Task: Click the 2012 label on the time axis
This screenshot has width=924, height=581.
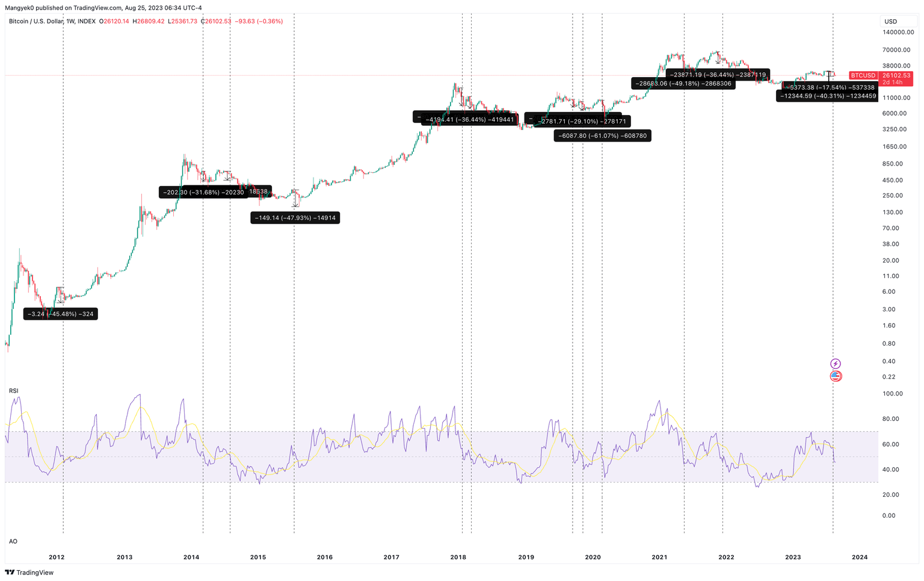Action: pos(57,557)
